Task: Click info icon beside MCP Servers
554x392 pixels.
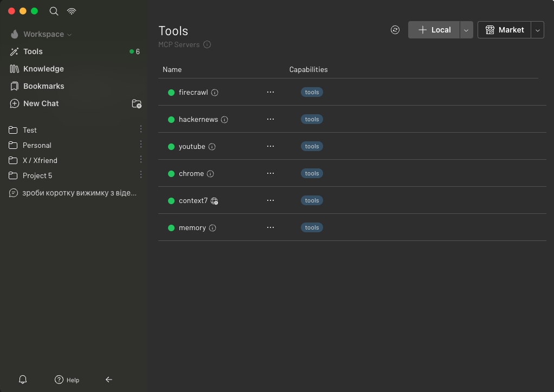Action: click(x=207, y=44)
